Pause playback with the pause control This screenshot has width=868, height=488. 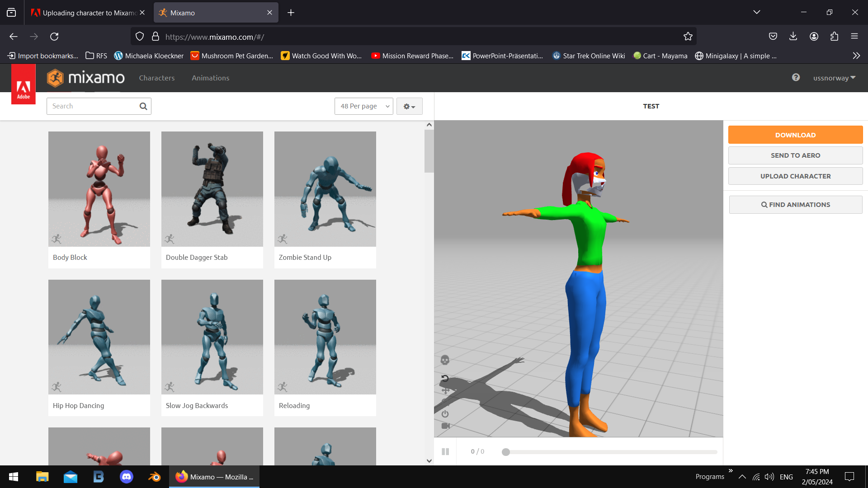pyautogui.click(x=445, y=451)
